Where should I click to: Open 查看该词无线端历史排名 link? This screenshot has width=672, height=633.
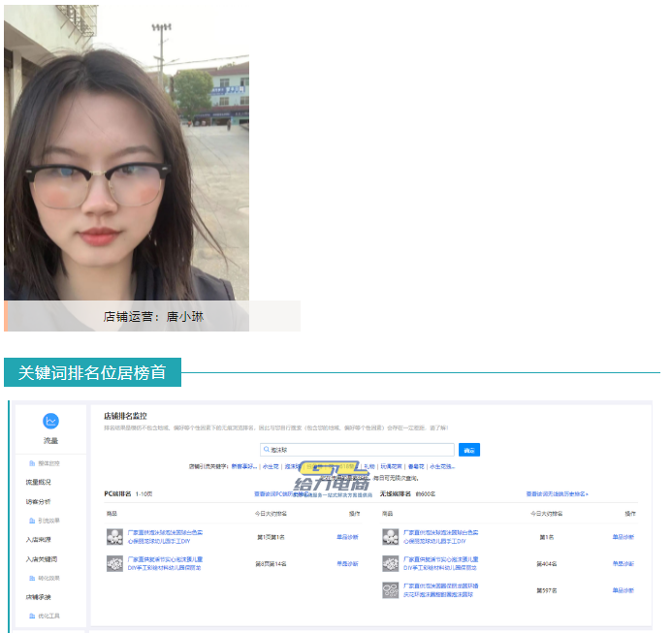click(x=557, y=493)
